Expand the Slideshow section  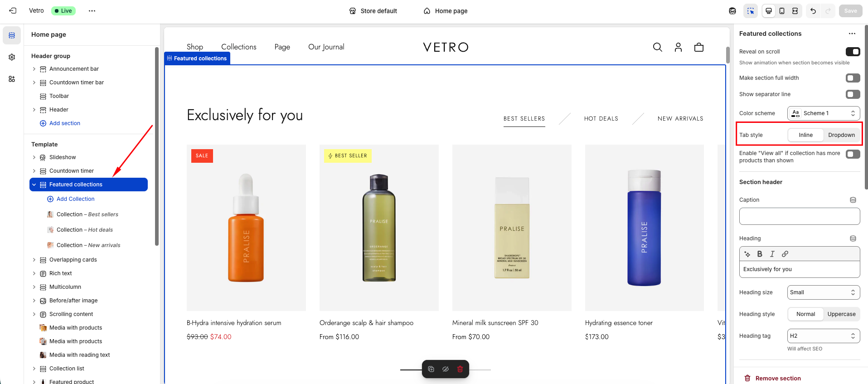click(34, 157)
